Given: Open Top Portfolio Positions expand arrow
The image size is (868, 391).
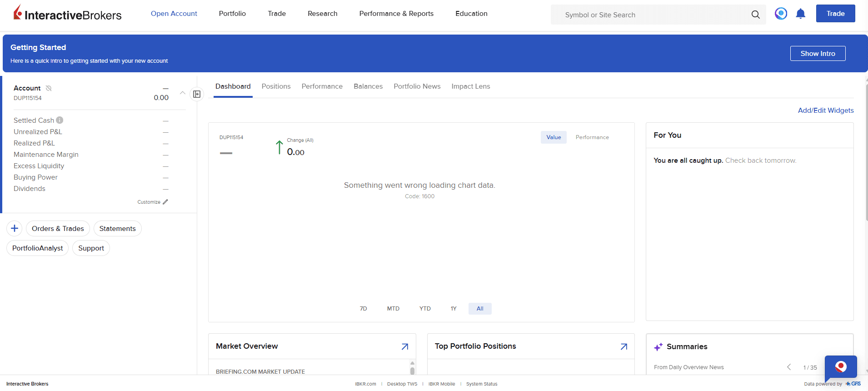Looking at the screenshot, I should pos(624,346).
